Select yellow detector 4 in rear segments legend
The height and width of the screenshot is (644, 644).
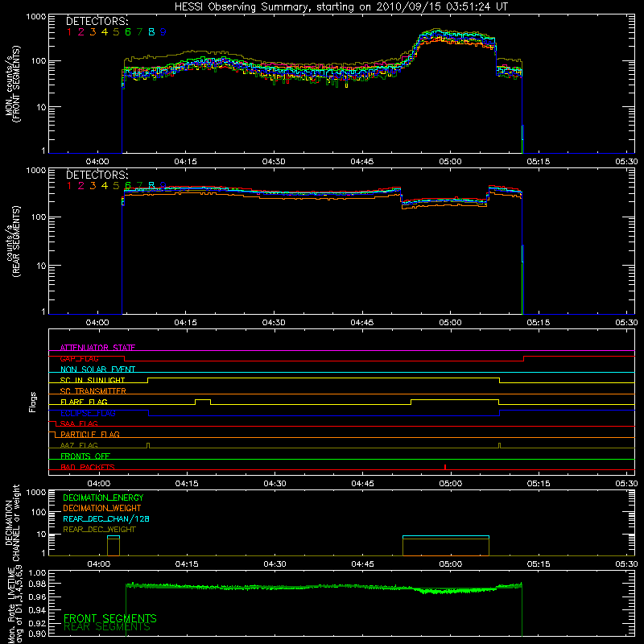[105, 186]
